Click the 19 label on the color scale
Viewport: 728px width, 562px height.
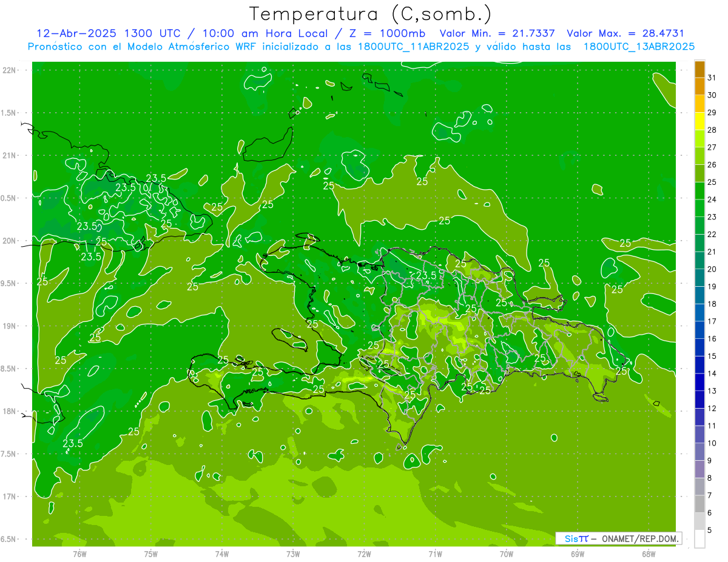(x=712, y=287)
